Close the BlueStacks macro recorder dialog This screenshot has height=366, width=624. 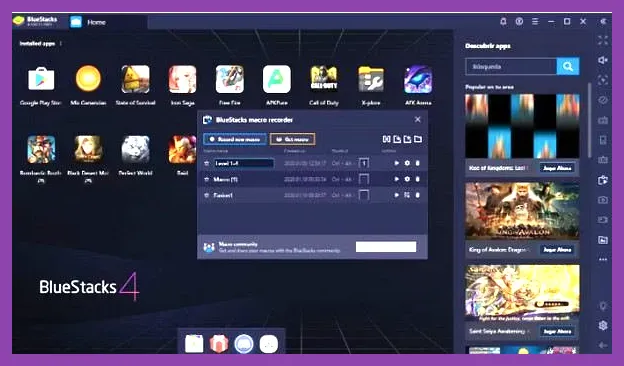point(417,119)
